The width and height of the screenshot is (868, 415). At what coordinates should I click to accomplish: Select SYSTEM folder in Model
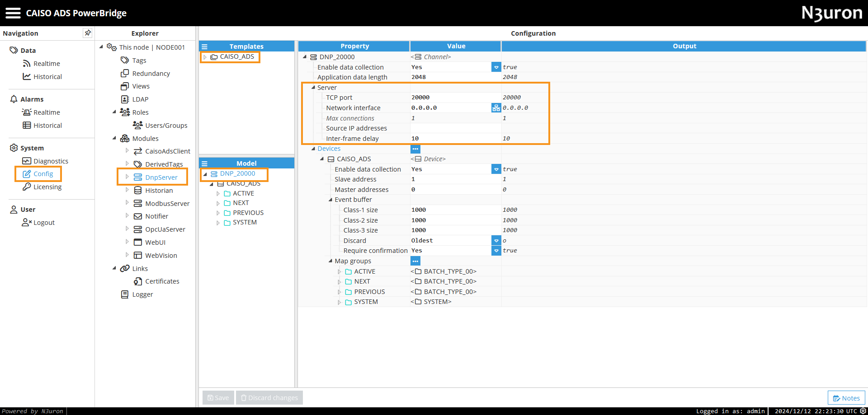[x=240, y=223]
